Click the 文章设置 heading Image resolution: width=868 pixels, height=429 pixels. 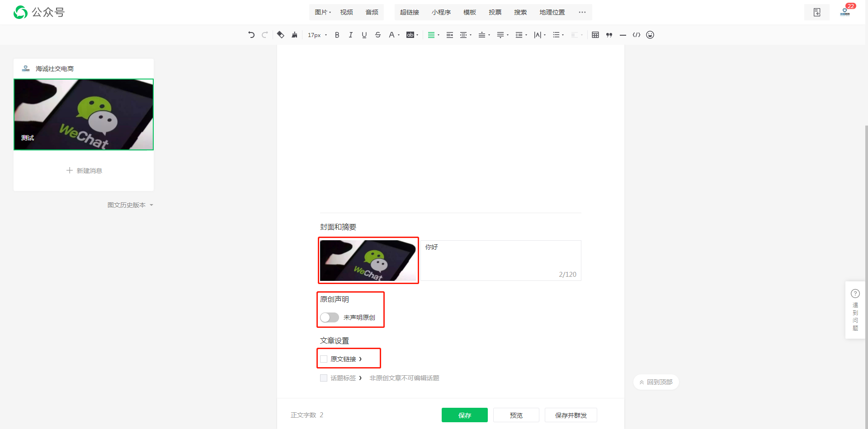click(x=335, y=340)
